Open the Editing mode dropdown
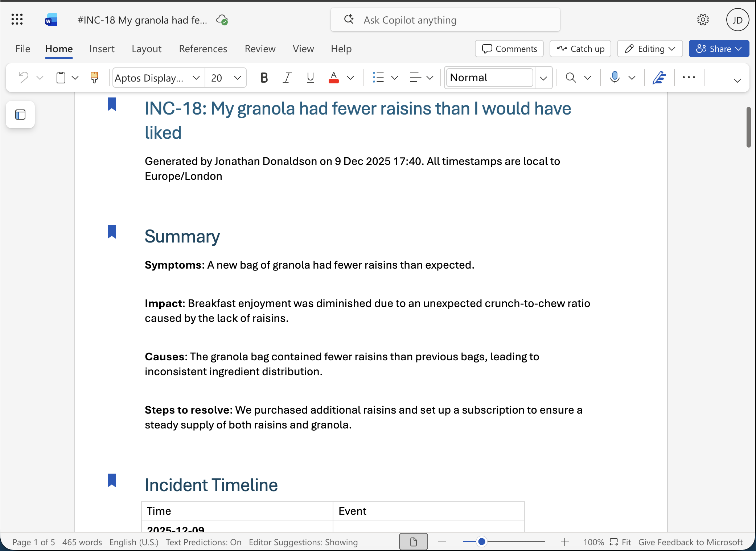The width and height of the screenshot is (756, 551). 650,49
